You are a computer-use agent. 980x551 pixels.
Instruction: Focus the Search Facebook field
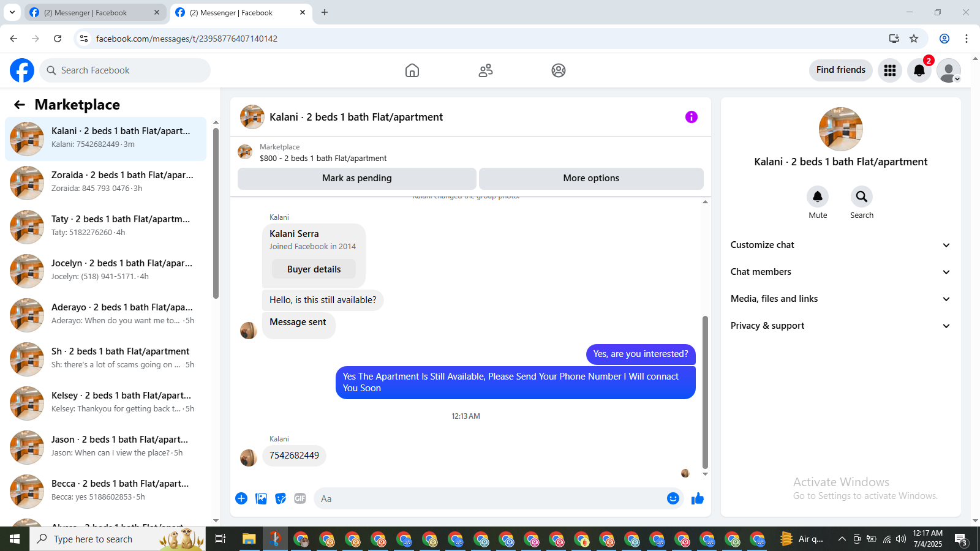click(x=125, y=70)
